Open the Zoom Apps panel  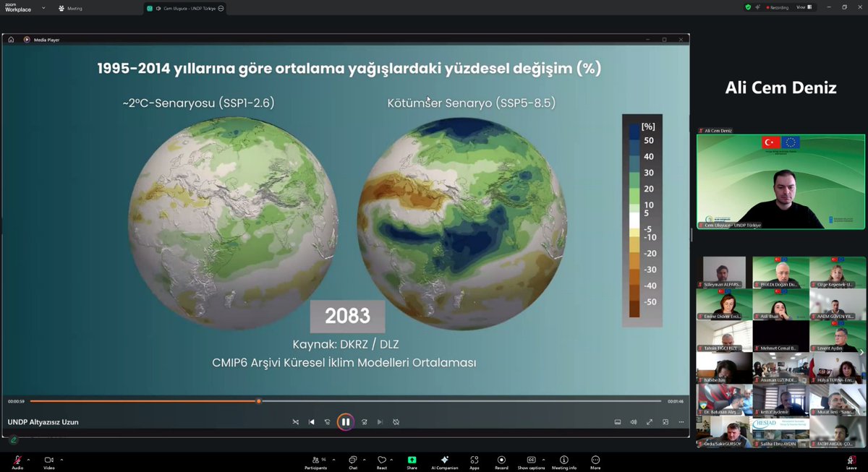click(474, 461)
